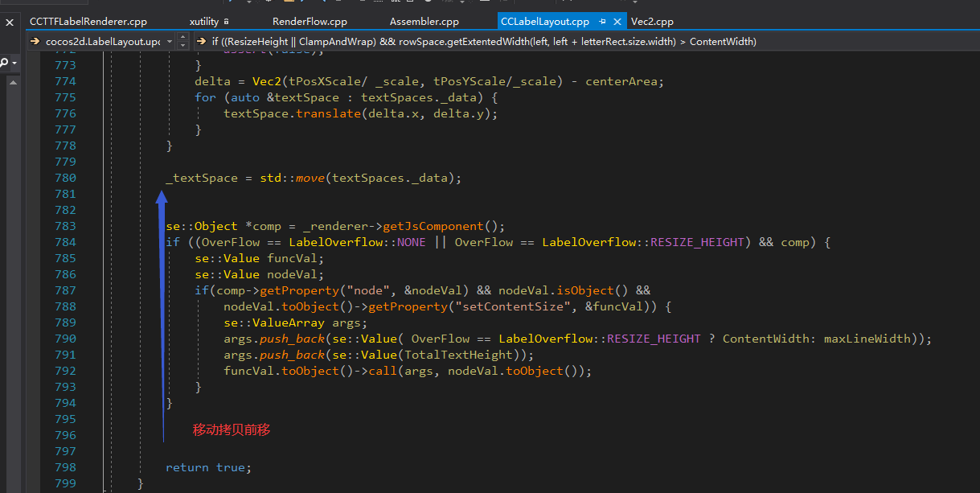This screenshot has width=980, height=493.
Task: Open the member dropdown showing ResizeHeight condition
Action: 586,41
